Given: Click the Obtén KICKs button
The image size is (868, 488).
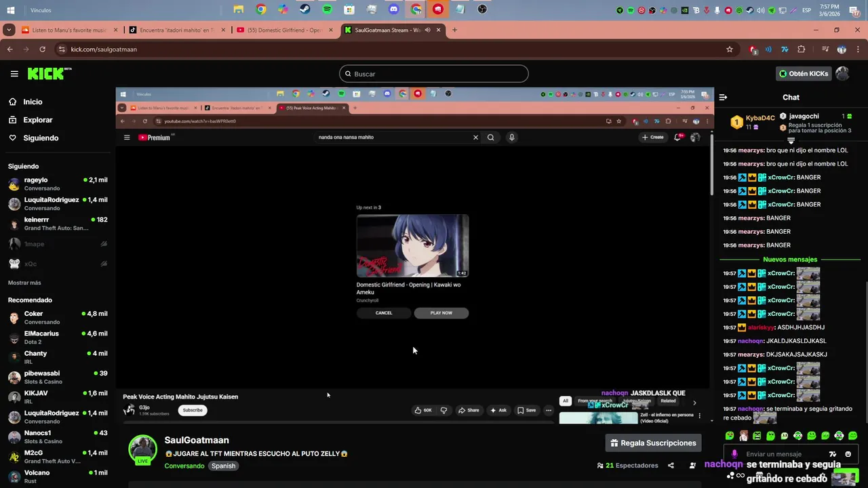Looking at the screenshot, I should 804,74.
